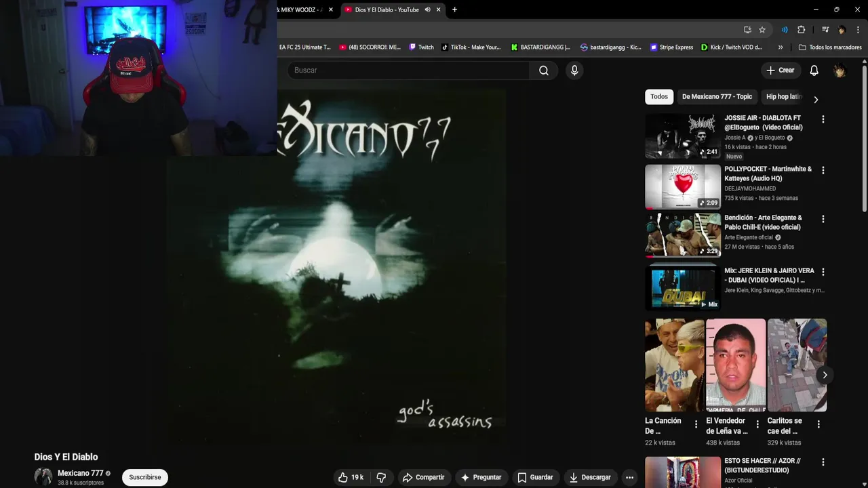The width and height of the screenshot is (868, 488).
Task: Open a new browser tab with plus
Action: click(454, 9)
